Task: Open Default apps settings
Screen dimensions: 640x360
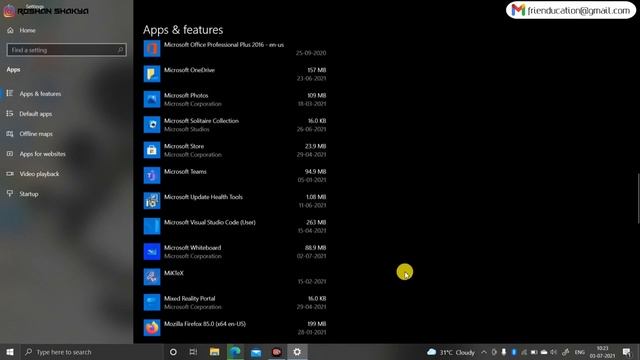Action: (x=36, y=114)
